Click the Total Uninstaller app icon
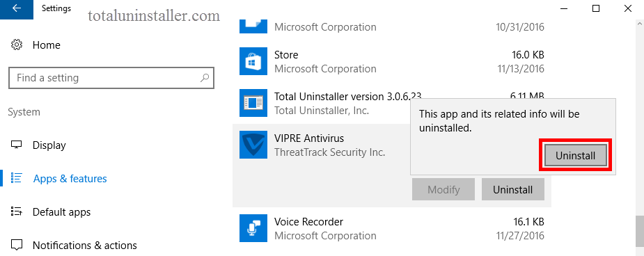 [x=253, y=103]
